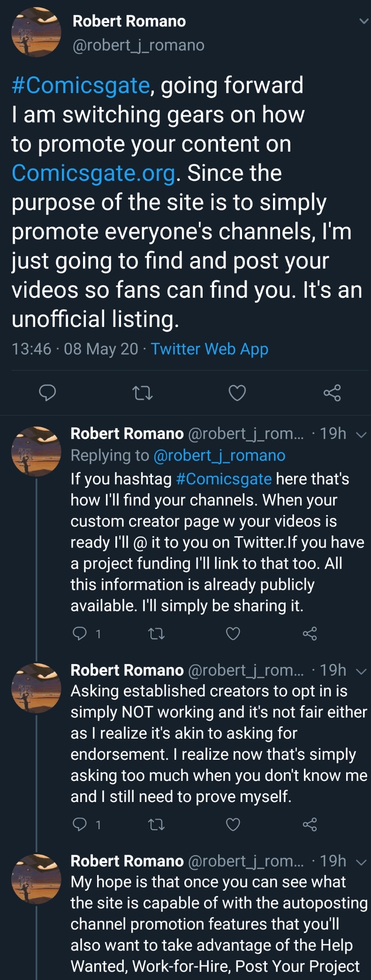Expand options on 'My hope is' tweet

pos(362,862)
